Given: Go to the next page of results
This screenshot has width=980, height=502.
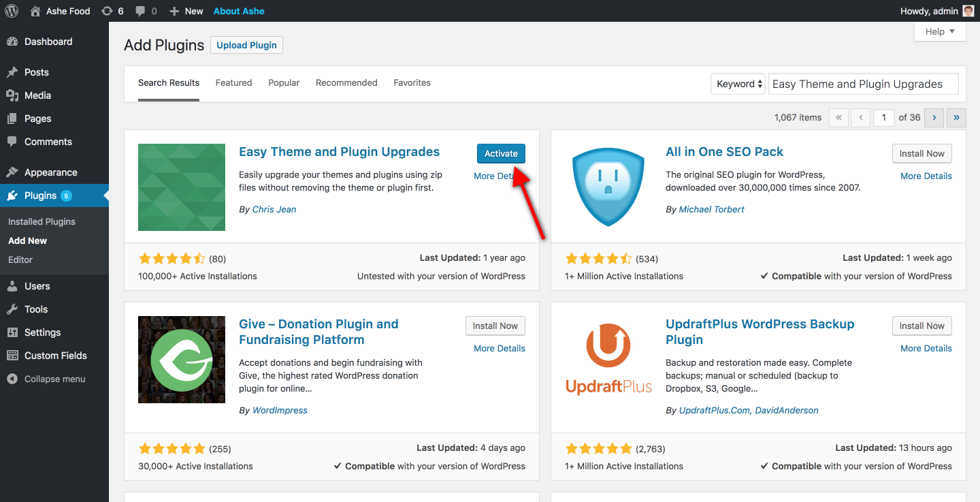Looking at the screenshot, I should [x=934, y=117].
